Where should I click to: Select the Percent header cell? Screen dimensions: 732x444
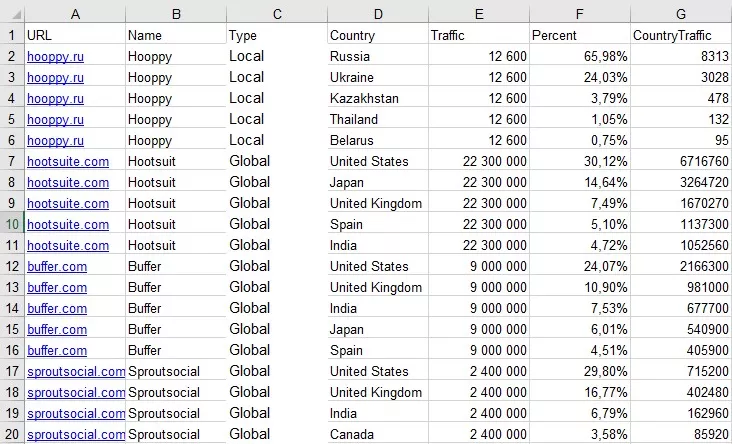580,35
